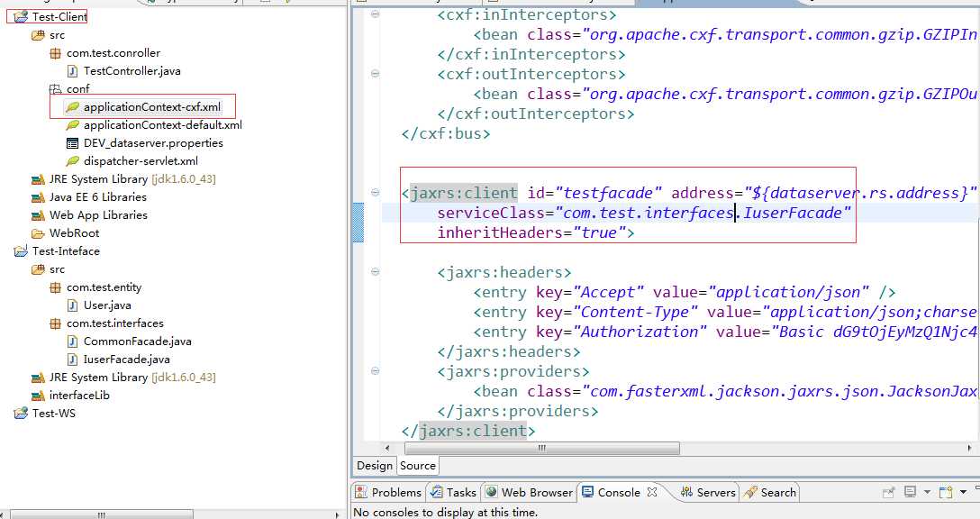Select applicationContext-cxf.xml in tree
980x519 pixels.
point(152,107)
